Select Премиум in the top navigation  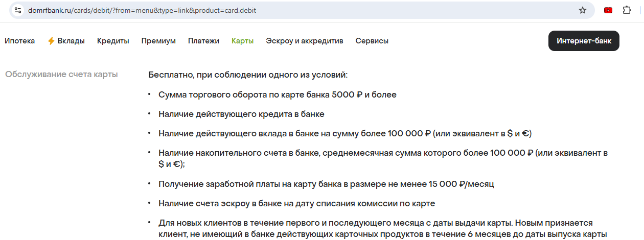pos(158,41)
